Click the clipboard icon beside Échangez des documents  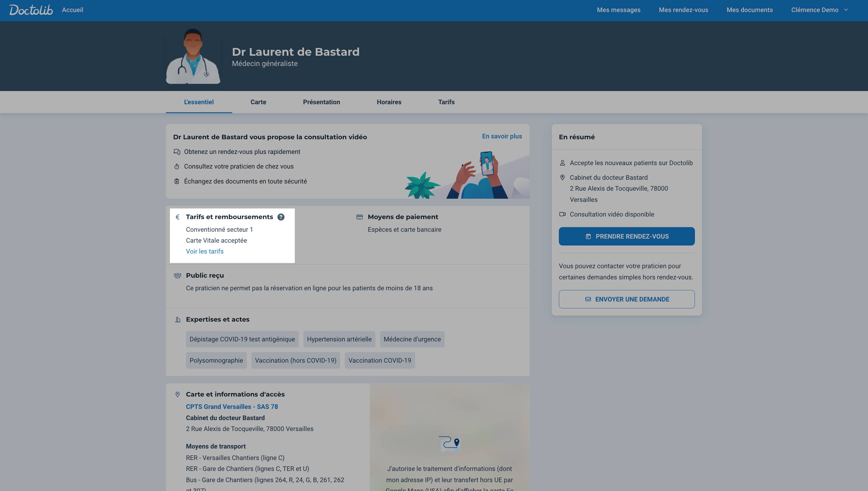177,181
